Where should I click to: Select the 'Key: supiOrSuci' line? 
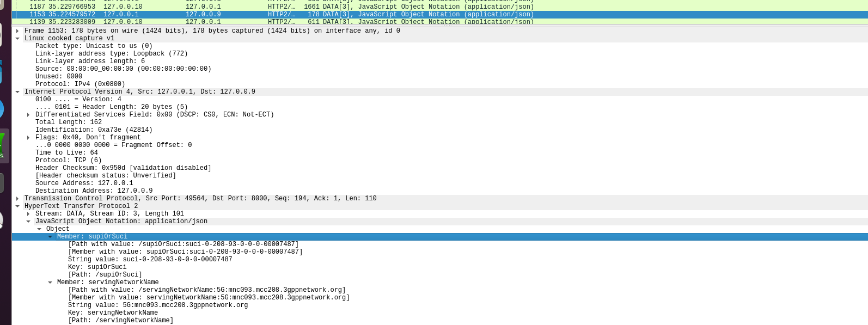97,267
